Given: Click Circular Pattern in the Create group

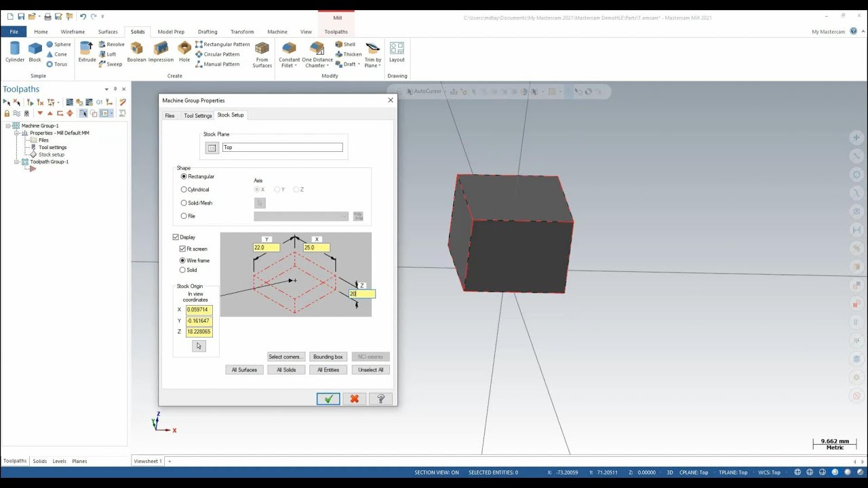Looking at the screenshot, I should pos(217,54).
